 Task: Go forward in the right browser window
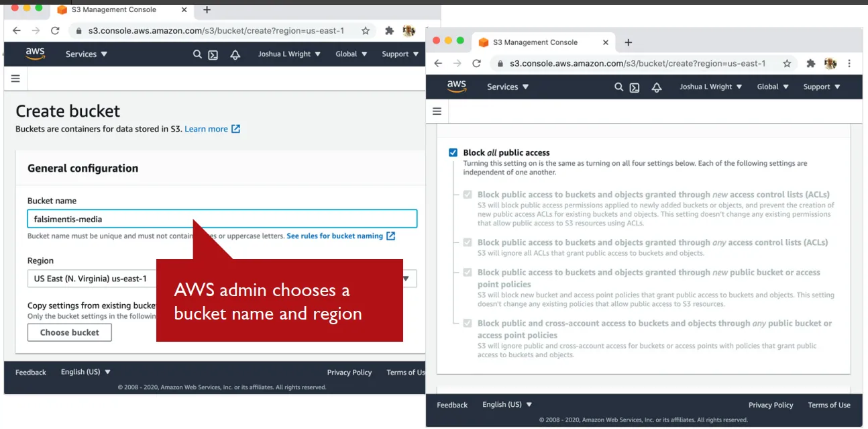point(457,63)
